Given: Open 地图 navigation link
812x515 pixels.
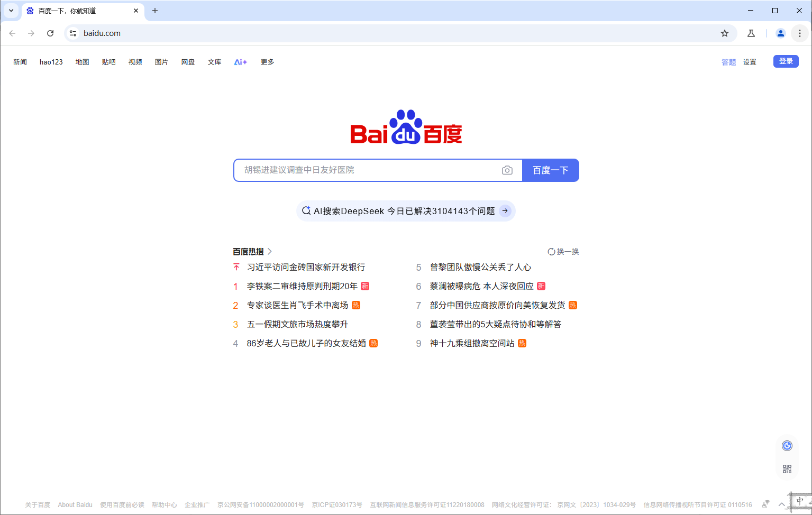Looking at the screenshot, I should click(82, 62).
